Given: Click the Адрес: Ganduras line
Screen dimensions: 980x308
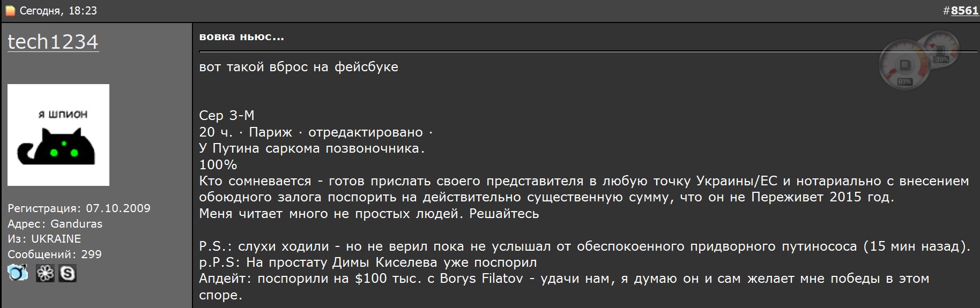Looking at the screenshot, I should point(55,224).
